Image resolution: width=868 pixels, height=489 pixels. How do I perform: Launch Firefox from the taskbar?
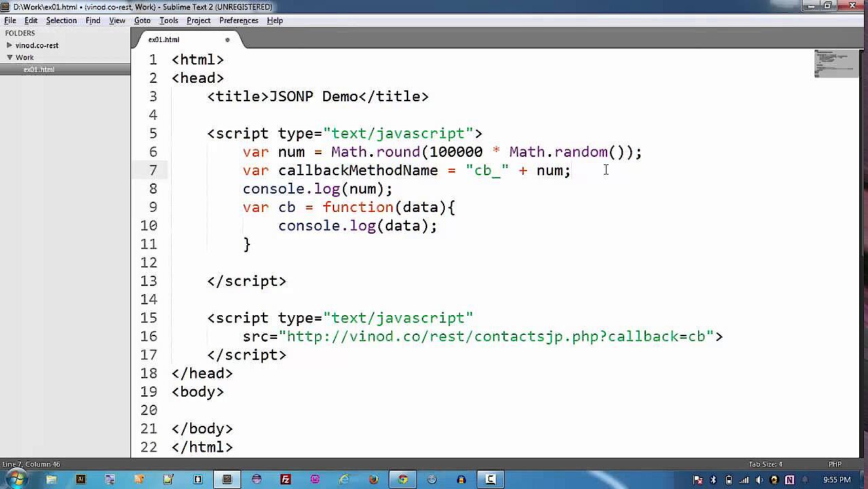pos(374,479)
